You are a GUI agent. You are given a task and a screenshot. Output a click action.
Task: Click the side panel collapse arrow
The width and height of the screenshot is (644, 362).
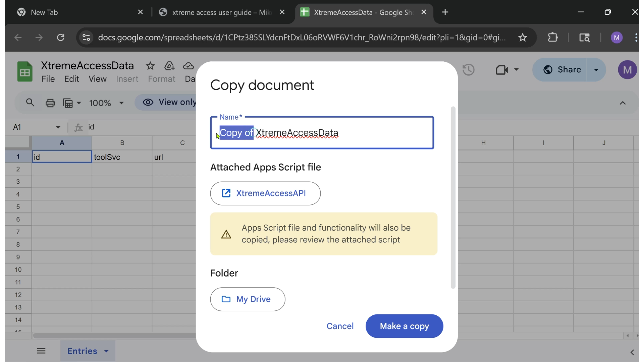point(632,352)
